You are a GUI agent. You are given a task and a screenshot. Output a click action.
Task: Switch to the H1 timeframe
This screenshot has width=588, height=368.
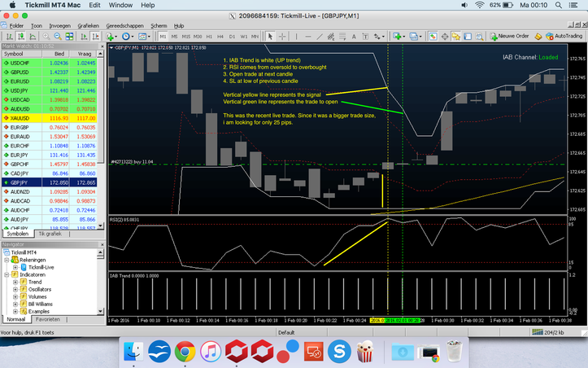coord(209,37)
